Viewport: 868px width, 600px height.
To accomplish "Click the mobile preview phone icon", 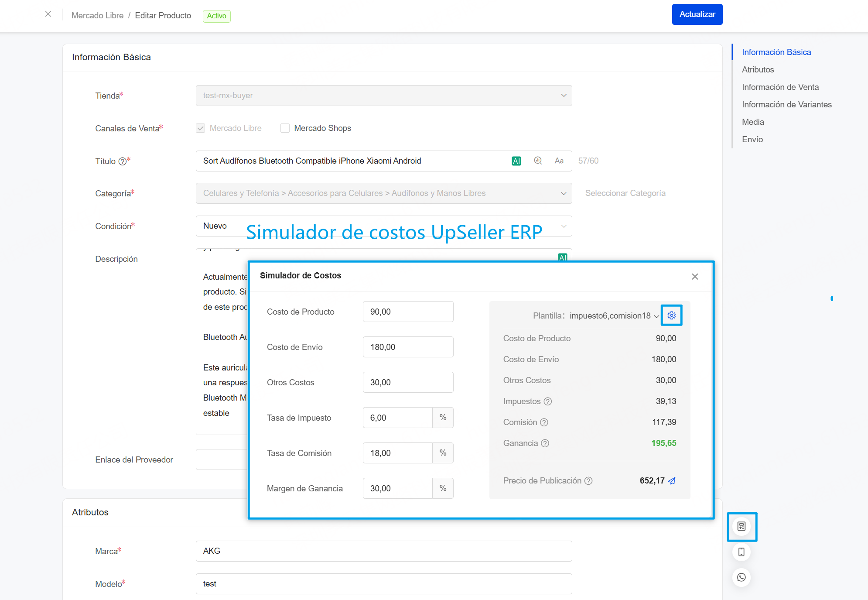I will coord(741,552).
